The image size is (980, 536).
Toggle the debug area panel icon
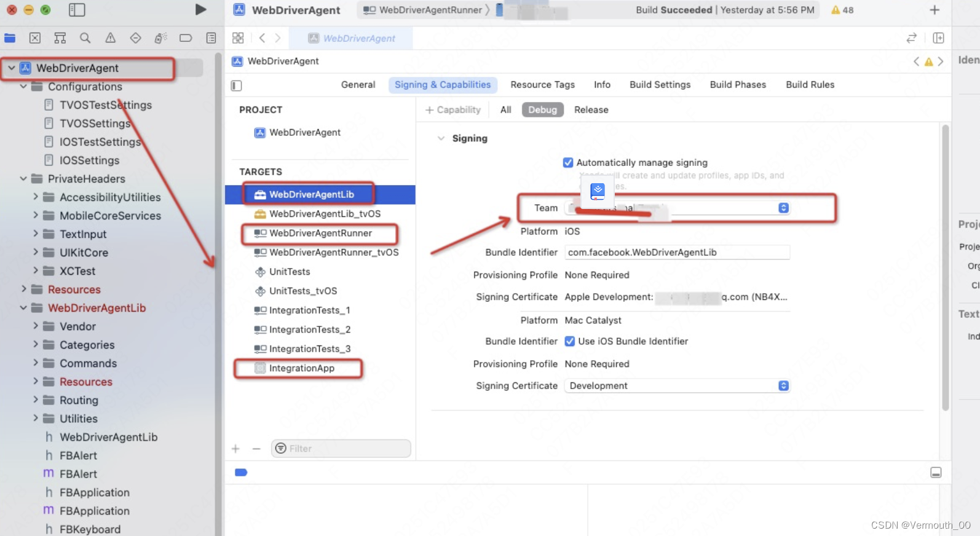tap(936, 473)
